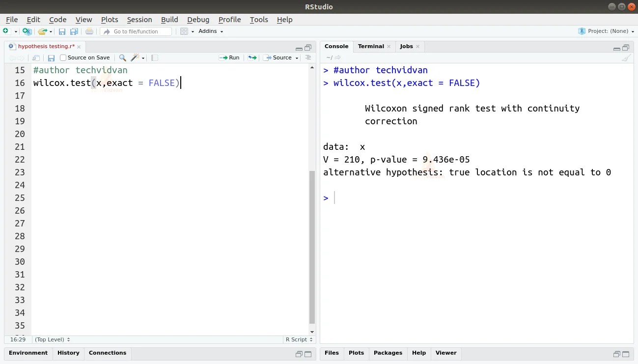The width and height of the screenshot is (638, 364).
Task: Save script using editor toolbar disk icon
Action: pos(51,57)
